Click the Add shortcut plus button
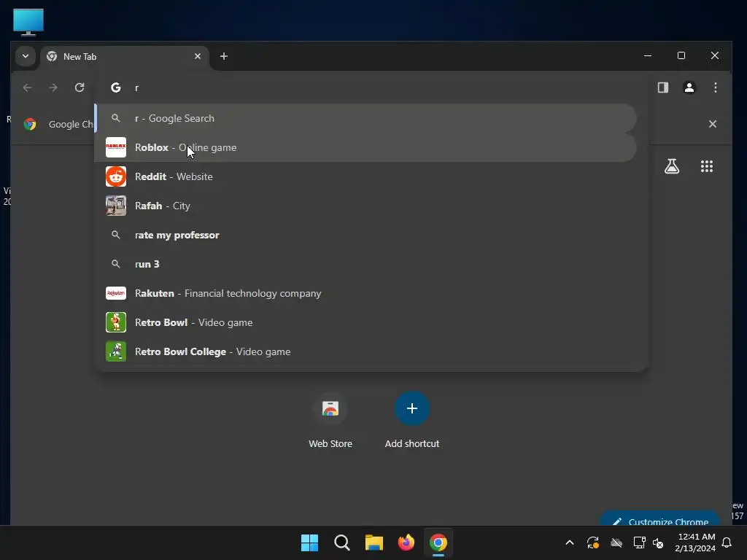This screenshot has height=560, width=747. pyautogui.click(x=412, y=408)
